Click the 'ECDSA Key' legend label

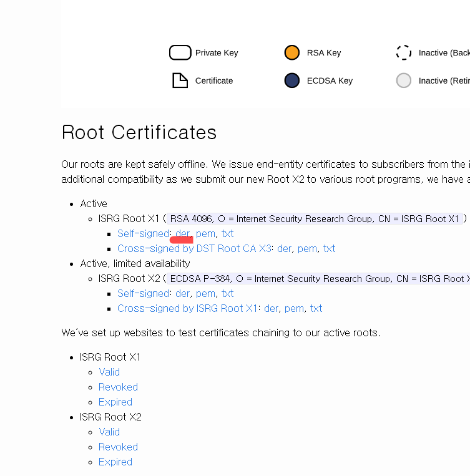(330, 80)
